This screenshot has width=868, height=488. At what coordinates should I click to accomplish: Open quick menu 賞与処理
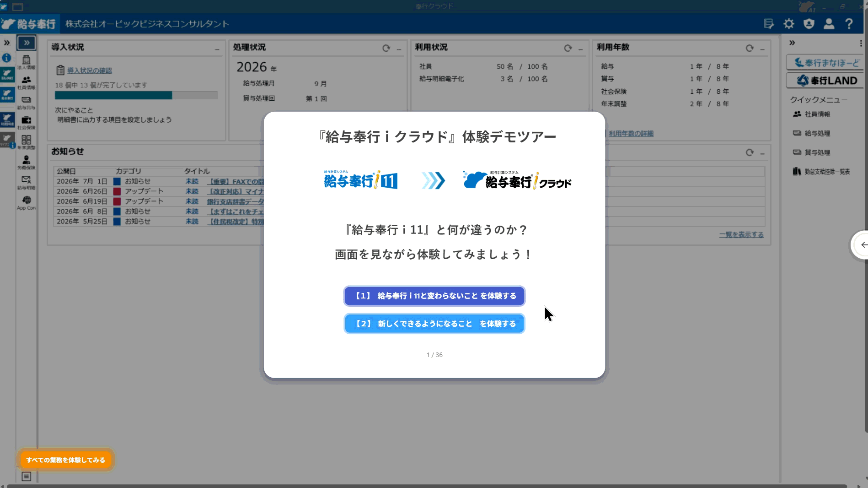click(812, 152)
